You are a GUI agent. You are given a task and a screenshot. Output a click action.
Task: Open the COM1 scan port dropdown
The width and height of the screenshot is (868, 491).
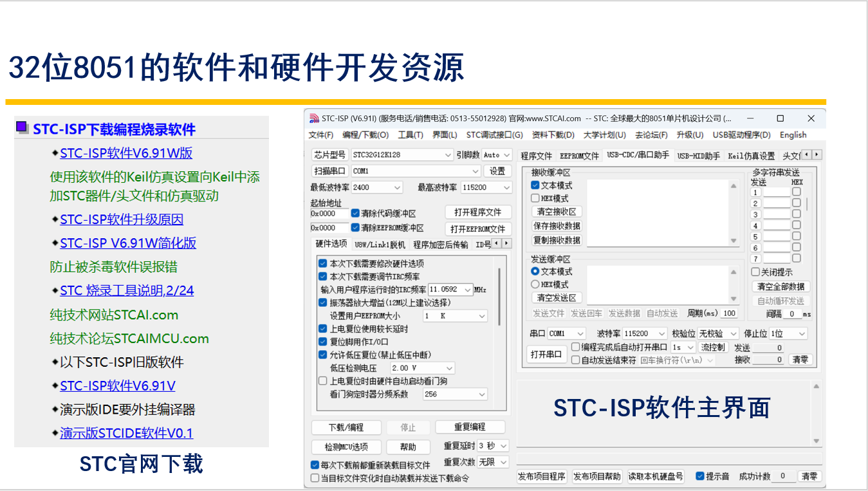[x=476, y=171]
